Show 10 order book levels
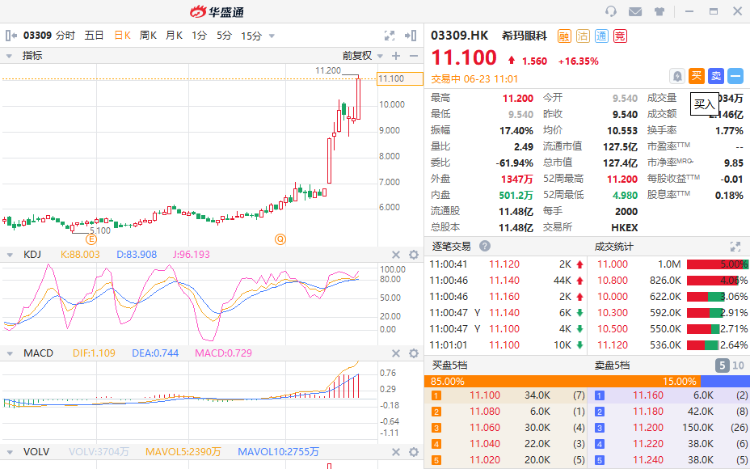This screenshot has height=469, width=750. click(x=738, y=366)
